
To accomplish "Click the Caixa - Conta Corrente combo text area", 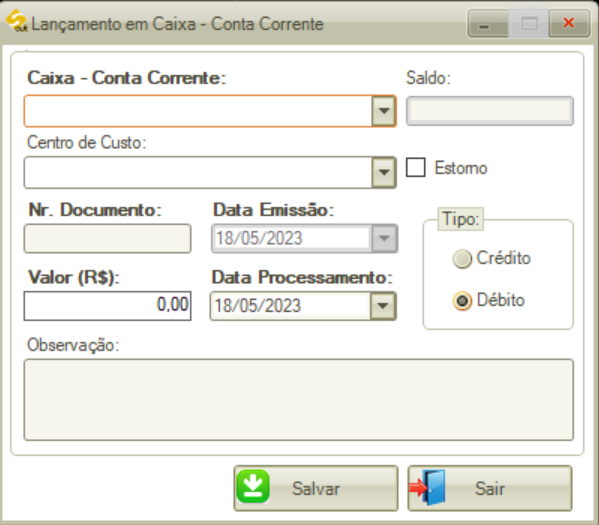I will pos(198,111).
